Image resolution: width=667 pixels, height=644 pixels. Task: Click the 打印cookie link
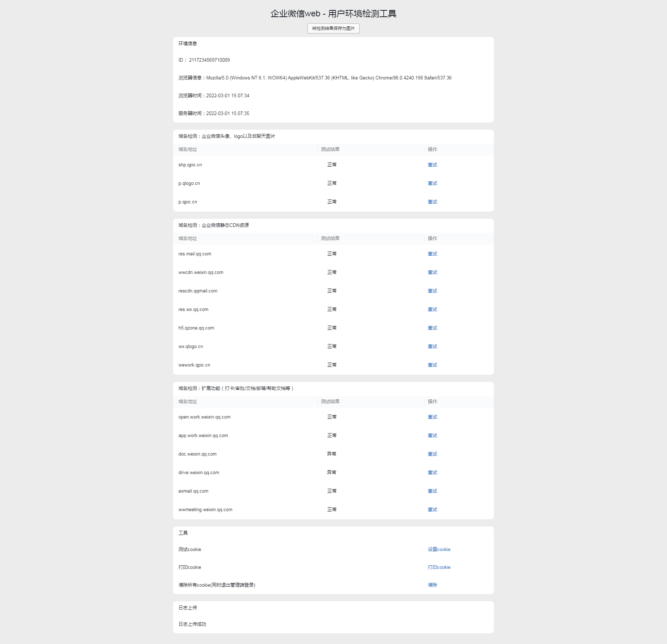[439, 567]
